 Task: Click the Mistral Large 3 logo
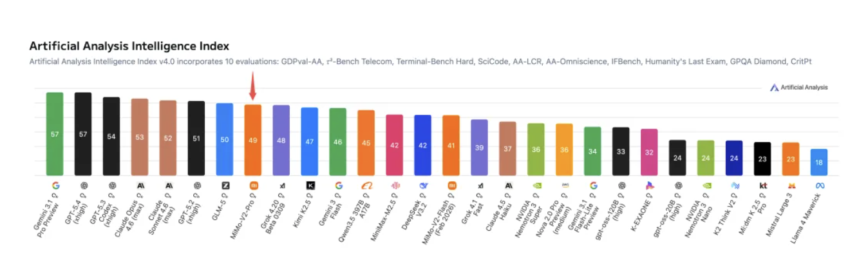click(x=791, y=186)
